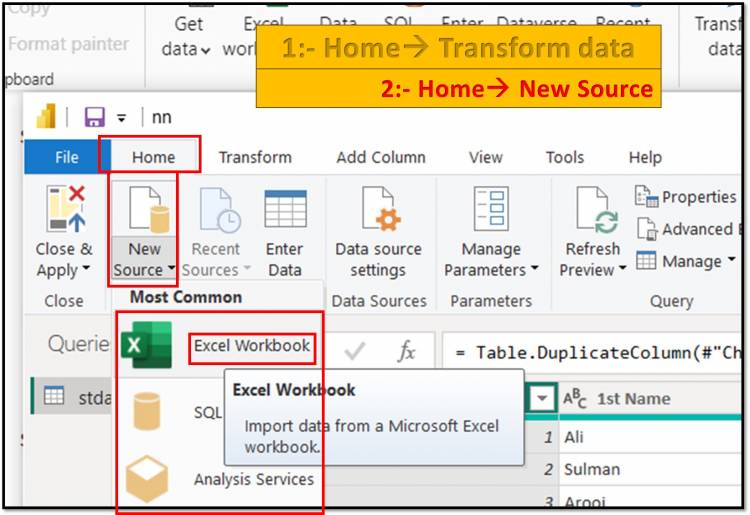Viewport: 750px width, 515px height.
Task: Click the Analysis Services cube icon
Action: tap(147, 479)
